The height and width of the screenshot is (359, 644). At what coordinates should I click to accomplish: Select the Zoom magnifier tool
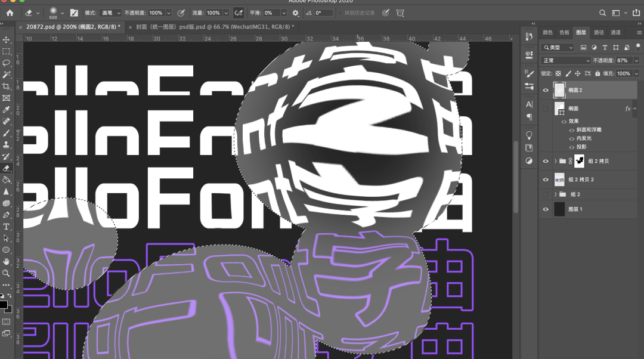point(7,273)
